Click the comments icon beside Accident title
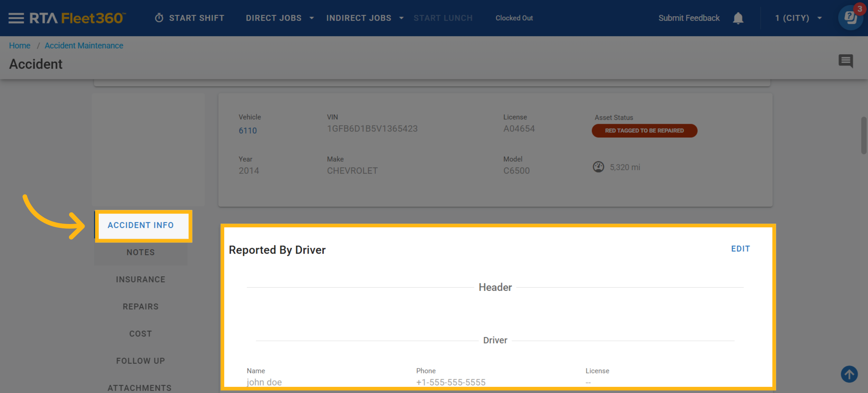 click(x=846, y=61)
